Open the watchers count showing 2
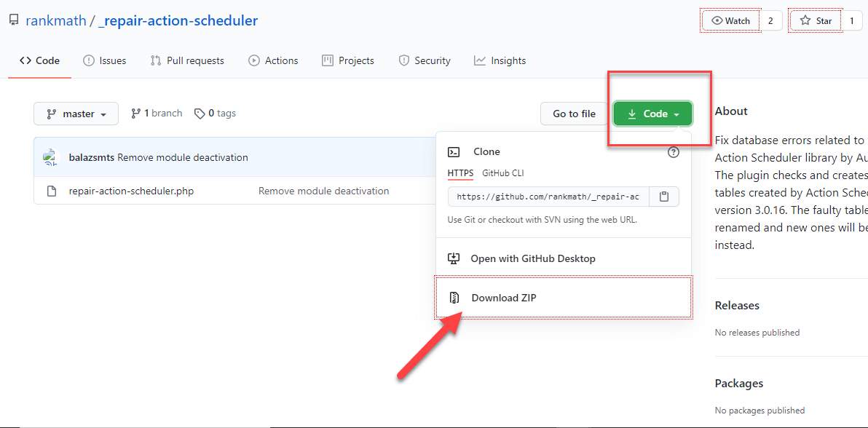 [x=770, y=21]
